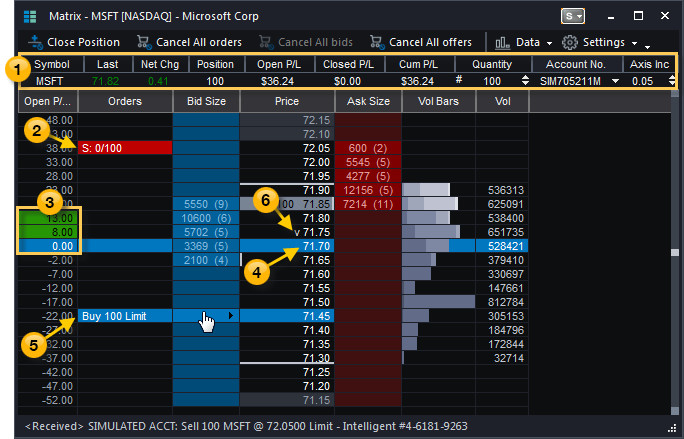This screenshot has width=684, height=439.
Task: Click the Quantity field showing 100
Action: point(492,81)
